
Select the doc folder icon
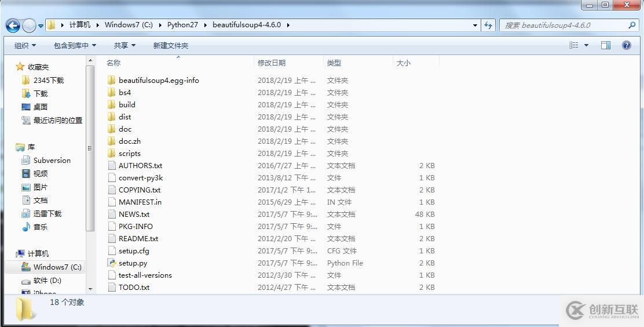[x=111, y=129]
